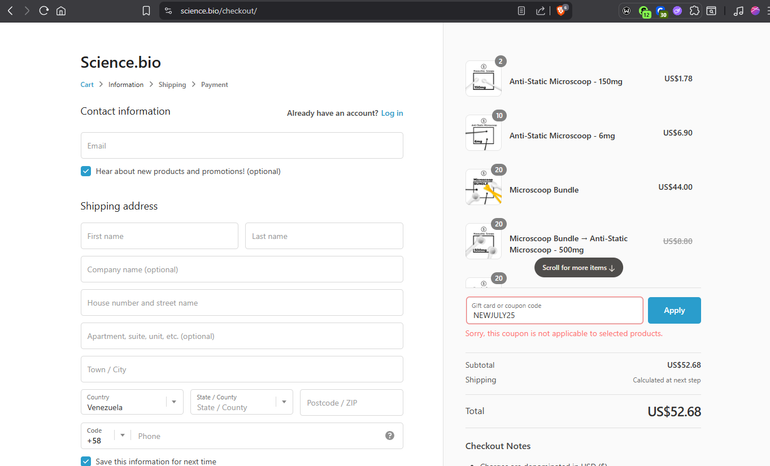Image resolution: width=770 pixels, height=466 pixels.
Task: Expand the State / County dropdown
Action: [x=241, y=403]
